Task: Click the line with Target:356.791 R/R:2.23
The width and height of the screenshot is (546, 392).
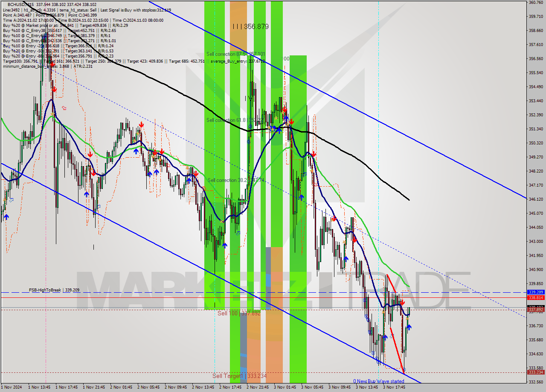Action: 58,56
